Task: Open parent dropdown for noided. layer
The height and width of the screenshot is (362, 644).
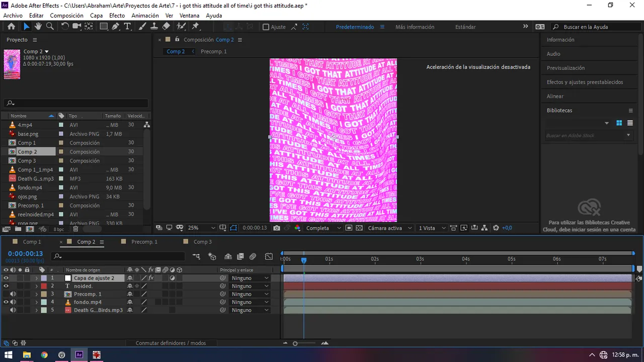Action: point(250,286)
